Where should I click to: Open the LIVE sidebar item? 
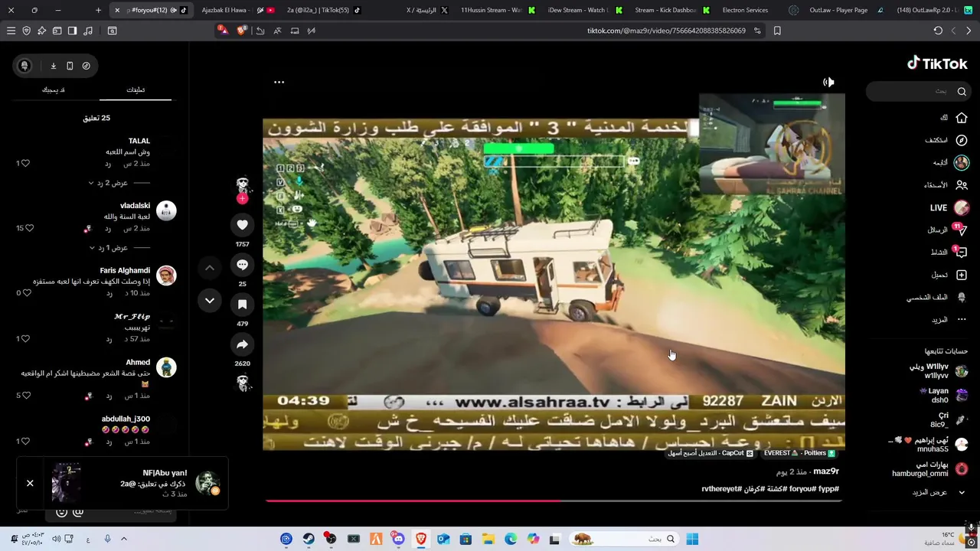(x=949, y=207)
